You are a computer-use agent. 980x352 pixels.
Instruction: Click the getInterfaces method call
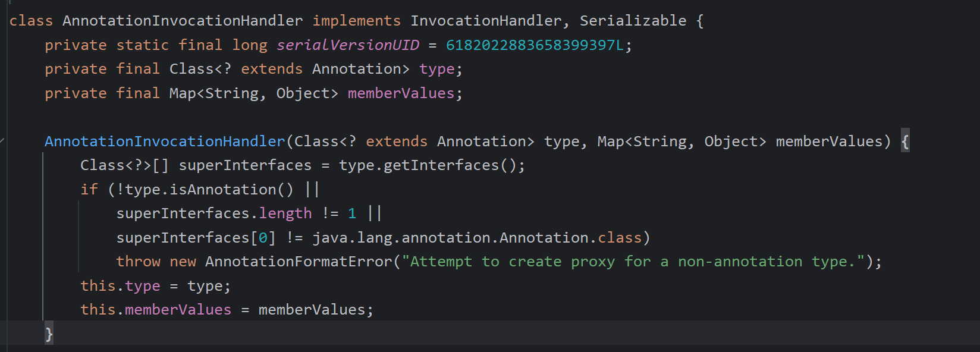coord(441,165)
